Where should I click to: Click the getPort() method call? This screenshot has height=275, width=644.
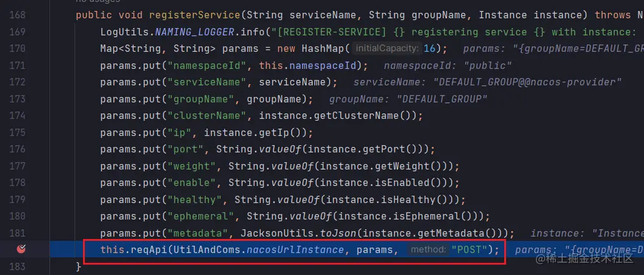pos(390,149)
